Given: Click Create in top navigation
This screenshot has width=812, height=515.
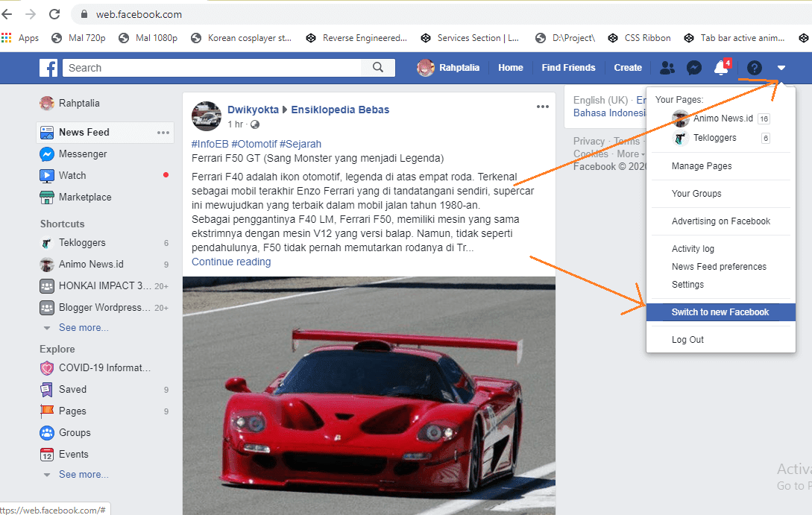Looking at the screenshot, I should coord(628,68).
